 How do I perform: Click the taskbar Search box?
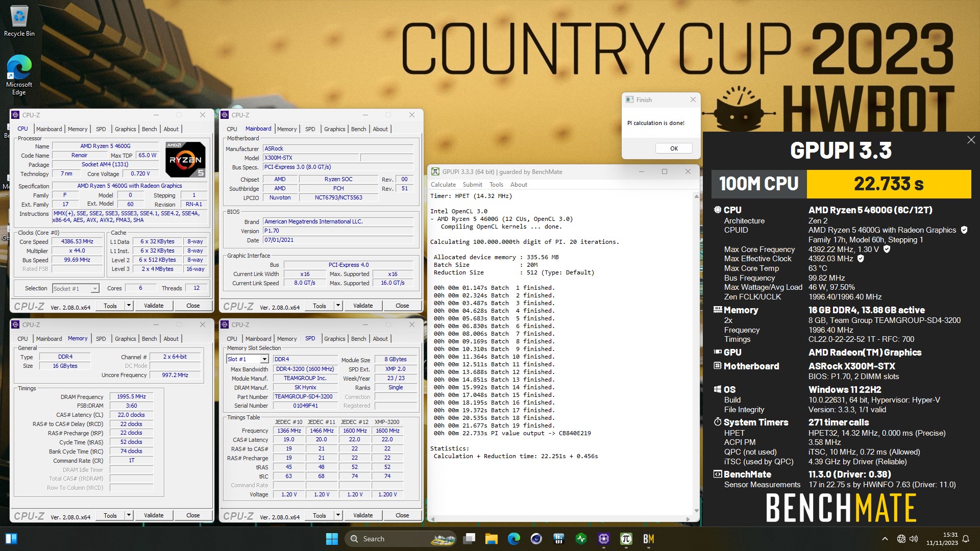(400, 539)
